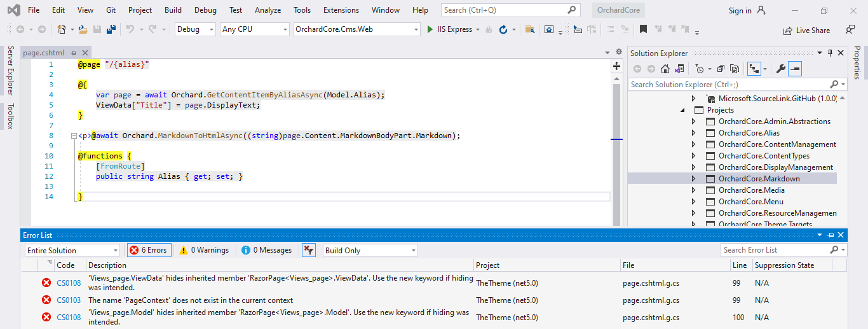This screenshot has width=868, height=329.
Task: Toggle Track Active Item in Solution Explorer
Action: tap(754, 69)
